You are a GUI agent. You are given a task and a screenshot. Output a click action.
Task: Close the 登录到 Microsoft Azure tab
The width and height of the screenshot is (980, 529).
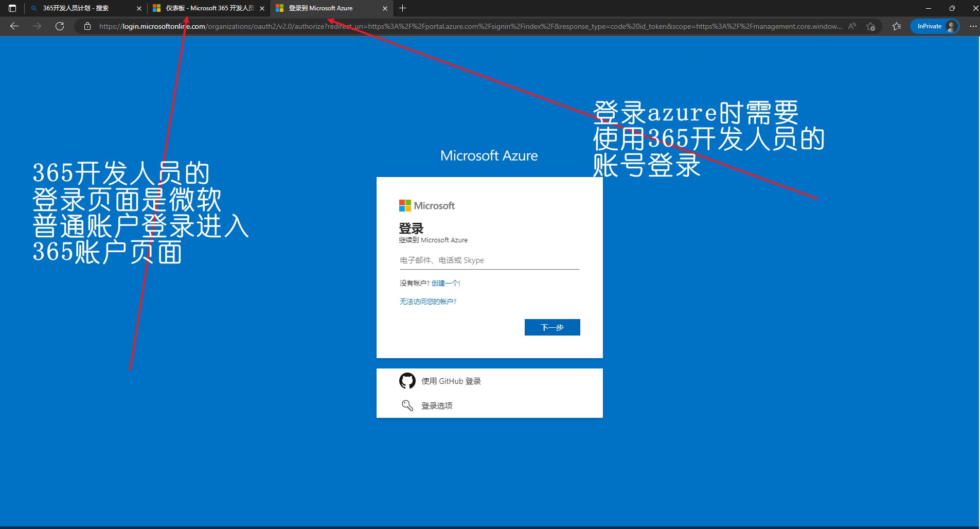click(x=385, y=8)
